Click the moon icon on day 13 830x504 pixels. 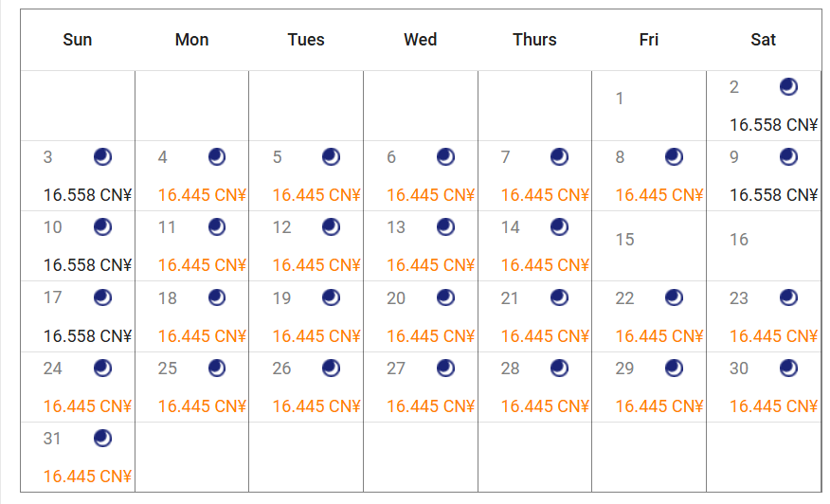(445, 226)
